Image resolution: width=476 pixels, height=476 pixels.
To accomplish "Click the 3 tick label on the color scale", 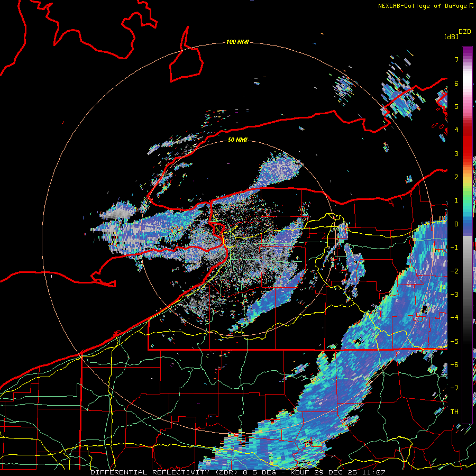I will coord(456,153).
